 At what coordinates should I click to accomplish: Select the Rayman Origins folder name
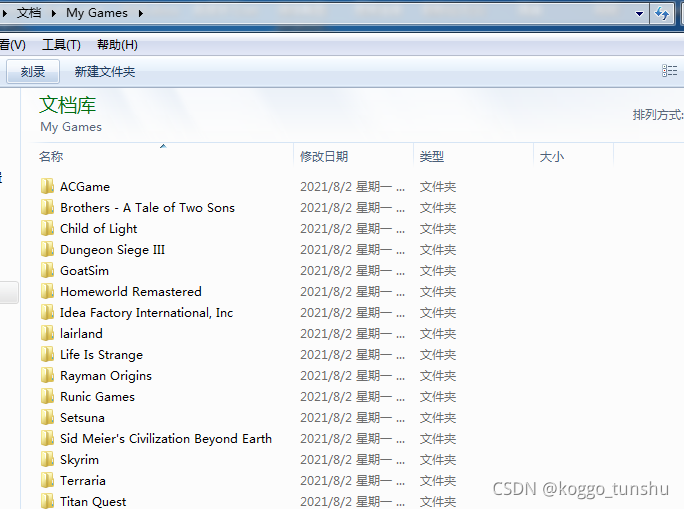[x=106, y=376]
